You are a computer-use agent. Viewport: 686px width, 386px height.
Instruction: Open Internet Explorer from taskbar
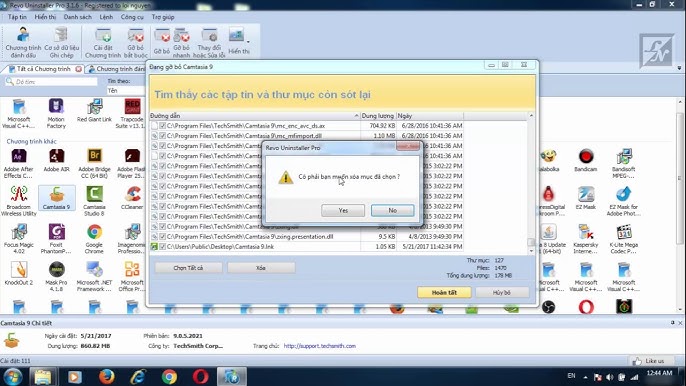tap(138, 376)
